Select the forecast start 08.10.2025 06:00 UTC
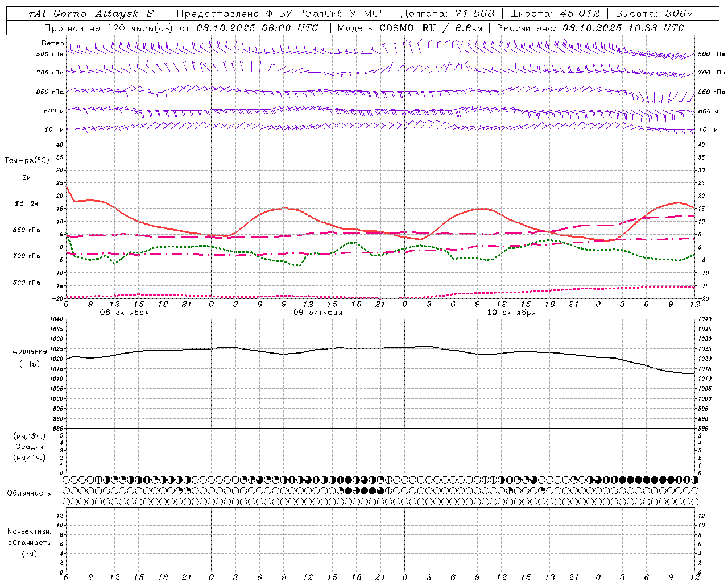Screen dimensions: 728x582 [x=257, y=28]
